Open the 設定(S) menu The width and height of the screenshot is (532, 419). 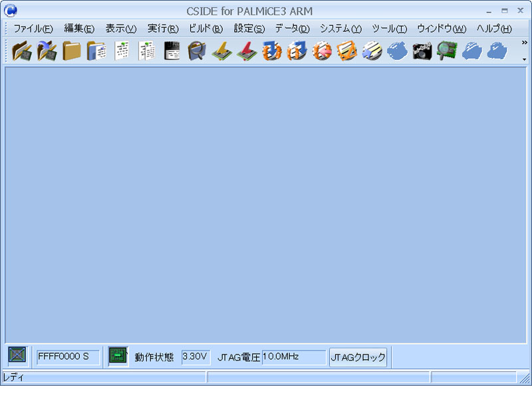(249, 29)
